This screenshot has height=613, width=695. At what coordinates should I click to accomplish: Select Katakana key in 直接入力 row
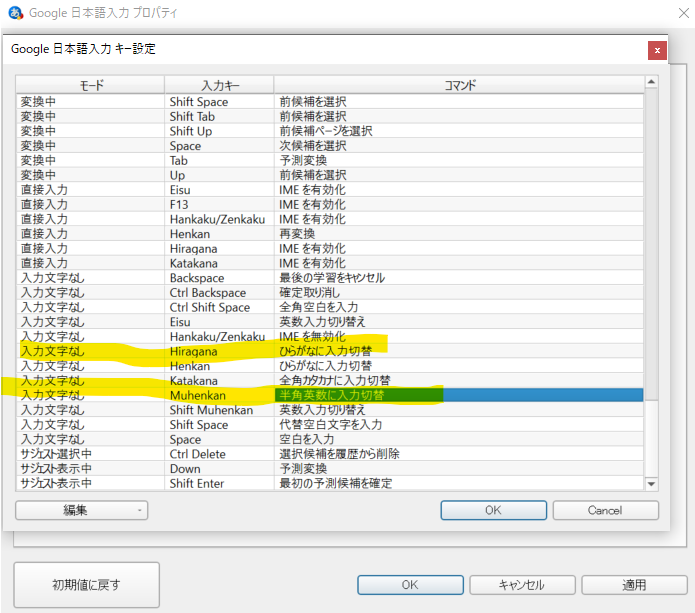pos(219,263)
